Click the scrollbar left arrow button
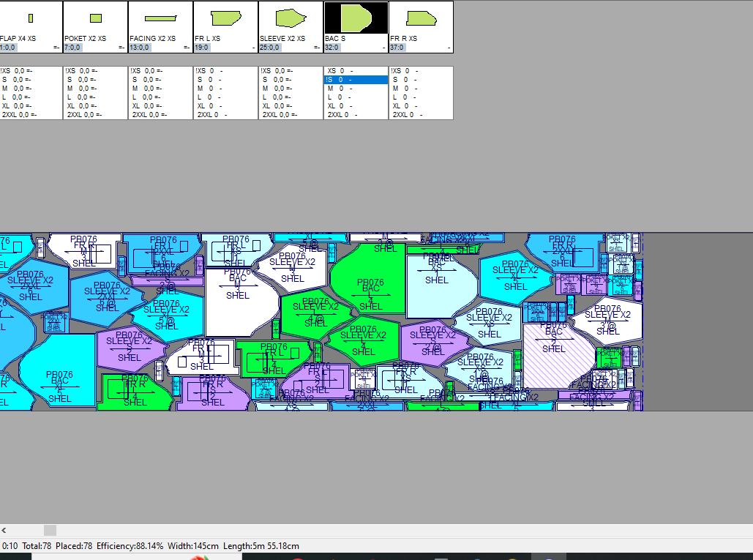753x560 pixels. pos(4,530)
